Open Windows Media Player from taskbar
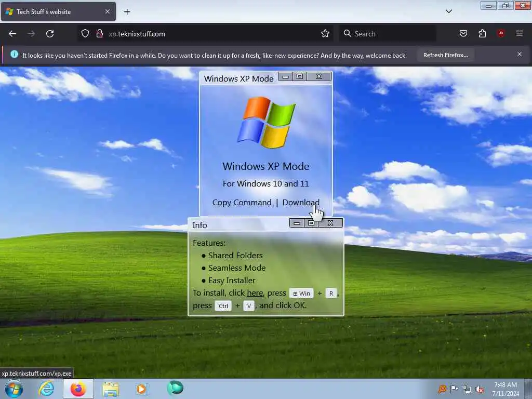 142,389
